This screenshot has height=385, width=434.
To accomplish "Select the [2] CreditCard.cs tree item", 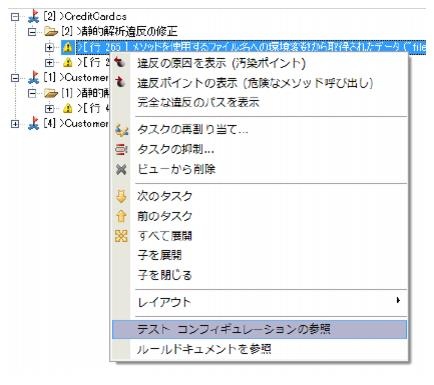I will click(x=85, y=17).
